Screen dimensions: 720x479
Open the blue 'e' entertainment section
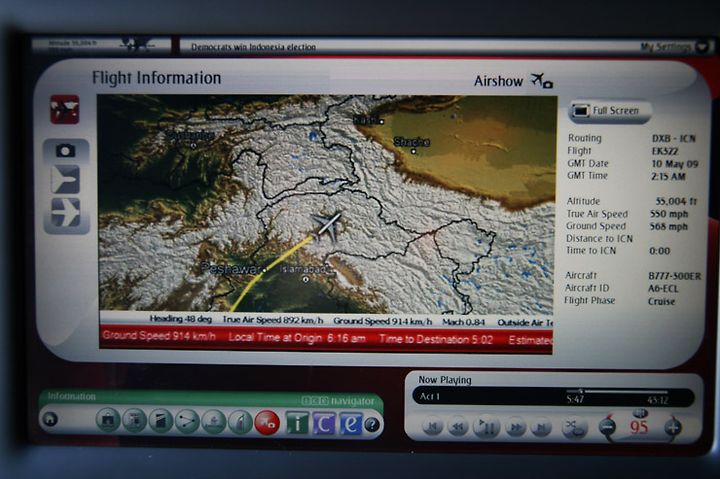pos(351,423)
